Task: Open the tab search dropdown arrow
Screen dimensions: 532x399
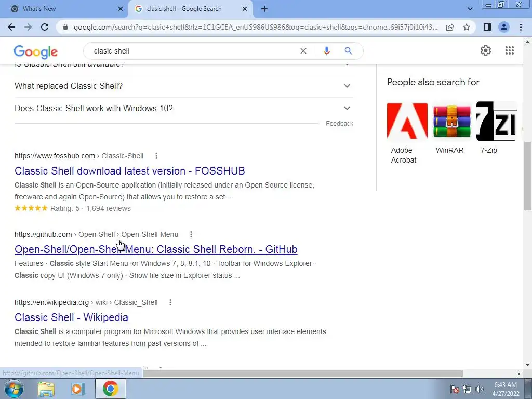Action: [x=470, y=9]
